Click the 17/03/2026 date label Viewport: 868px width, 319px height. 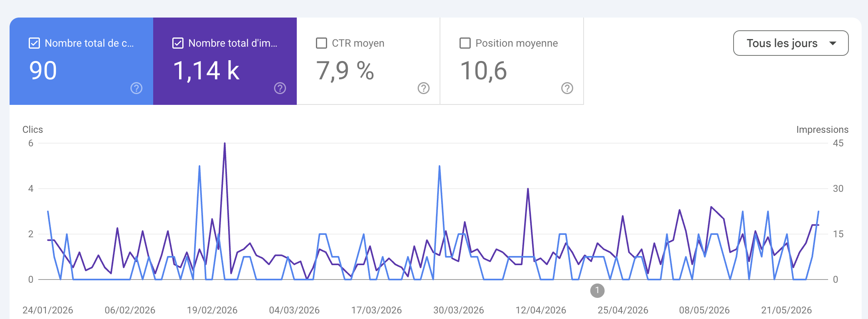point(377,310)
